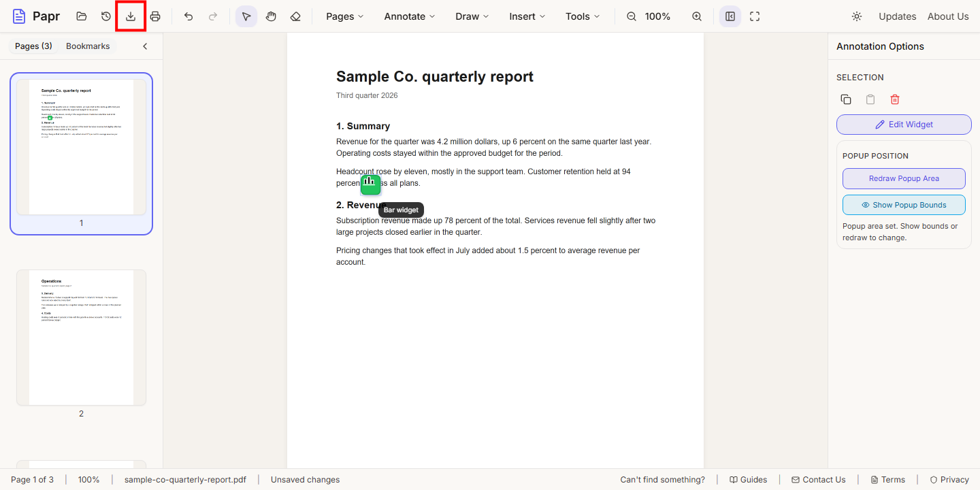Click the 100% zoom level in the toolbar
The height and width of the screenshot is (490, 980).
(657, 16)
